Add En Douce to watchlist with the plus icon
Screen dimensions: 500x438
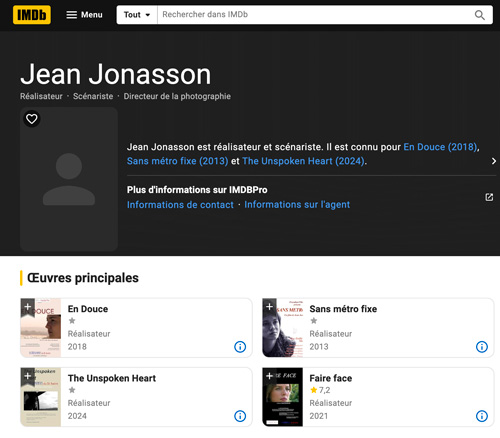(28, 306)
